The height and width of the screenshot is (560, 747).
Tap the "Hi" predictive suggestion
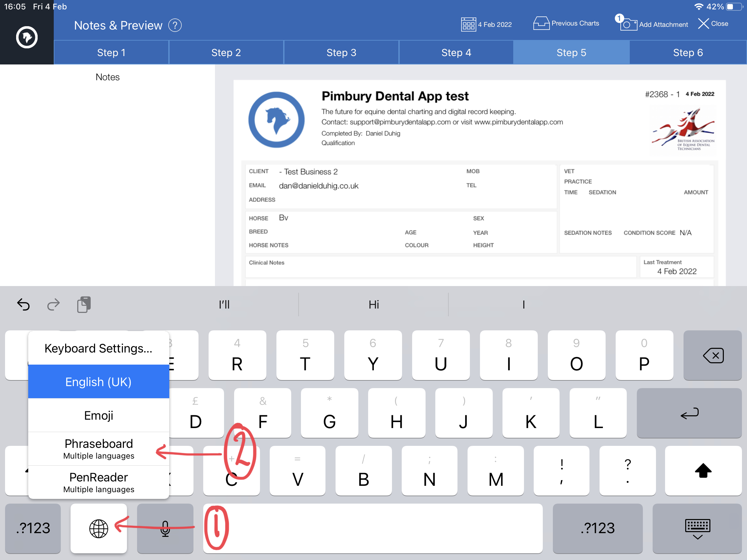373,305
